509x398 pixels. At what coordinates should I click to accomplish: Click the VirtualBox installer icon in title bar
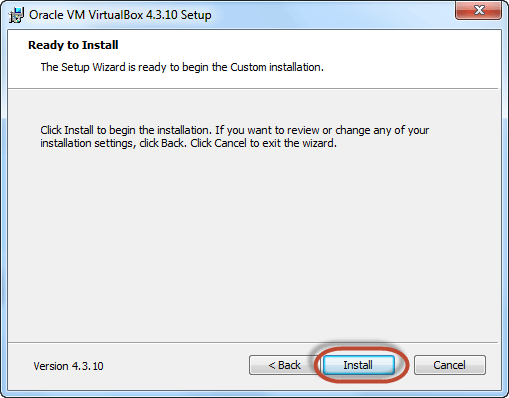pyautogui.click(x=16, y=15)
